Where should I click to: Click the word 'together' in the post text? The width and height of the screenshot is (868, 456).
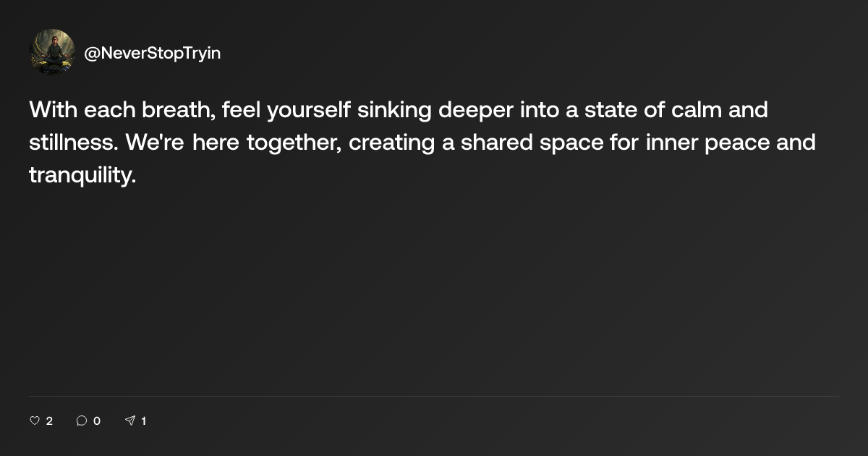tap(292, 143)
